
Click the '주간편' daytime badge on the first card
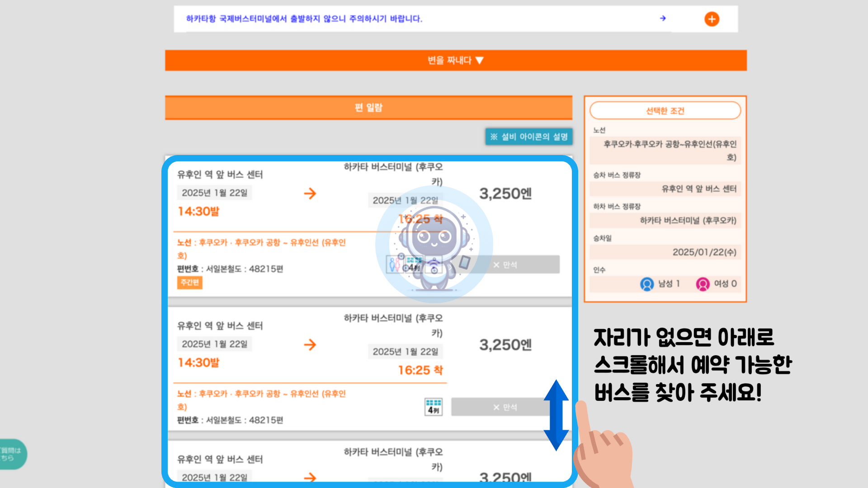click(x=190, y=282)
